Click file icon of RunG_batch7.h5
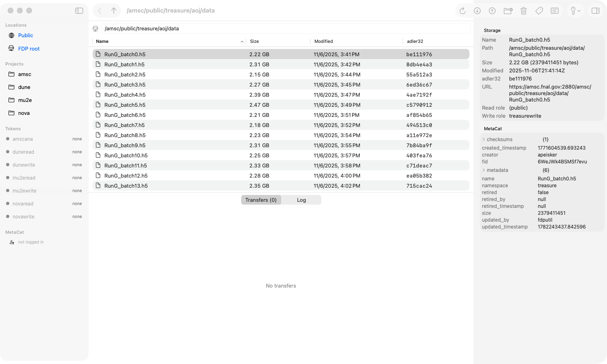607x364 pixels. (98, 125)
